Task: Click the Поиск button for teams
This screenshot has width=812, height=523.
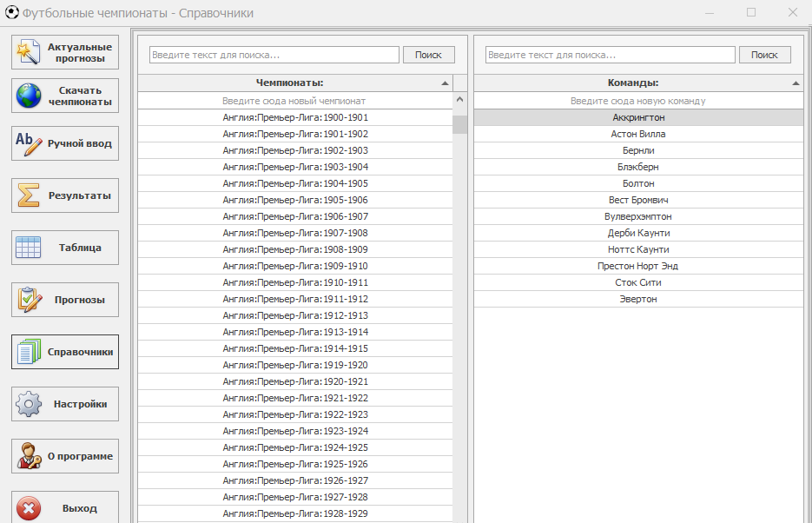Action: point(764,55)
